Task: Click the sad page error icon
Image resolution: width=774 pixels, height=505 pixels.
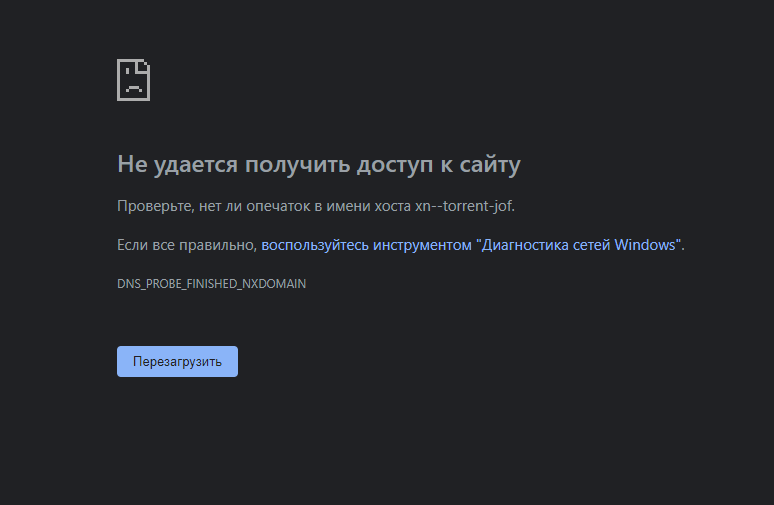Action: pyautogui.click(x=133, y=80)
